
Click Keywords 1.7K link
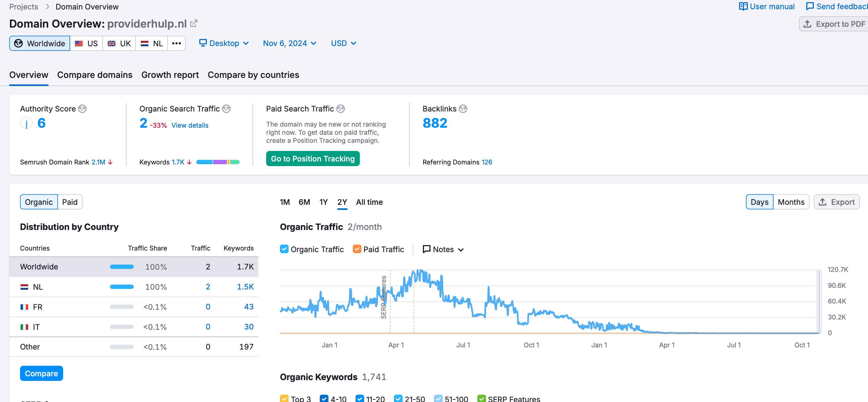[178, 162]
